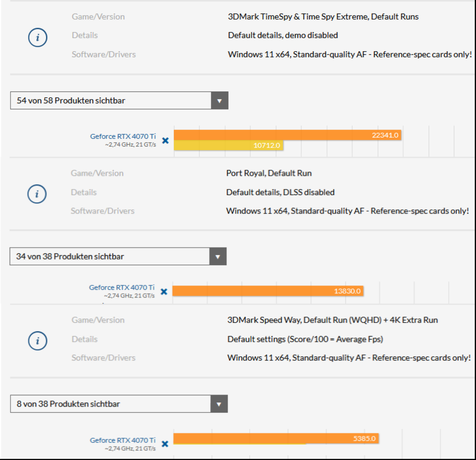This screenshot has height=460, width=476.
Task: Select text '3DMark TimeSpy & Time Spy Extreme, Default Runs'
Action: click(323, 17)
